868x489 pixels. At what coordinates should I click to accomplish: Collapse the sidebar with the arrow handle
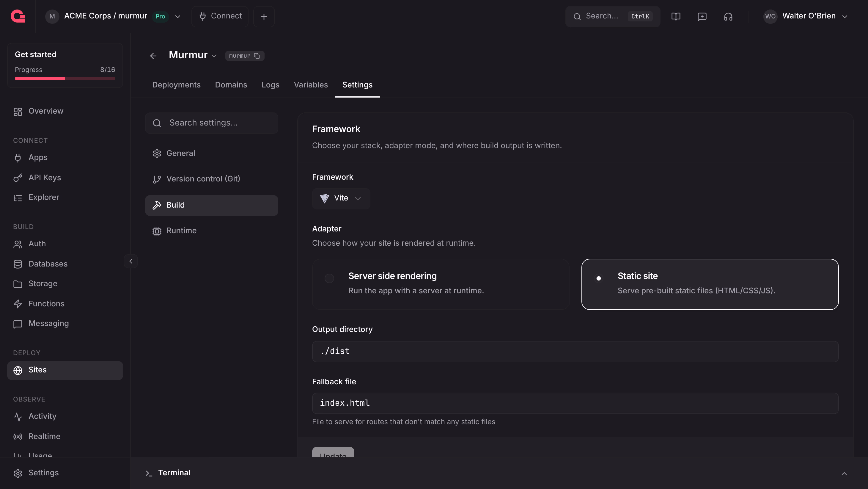pos(131,261)
